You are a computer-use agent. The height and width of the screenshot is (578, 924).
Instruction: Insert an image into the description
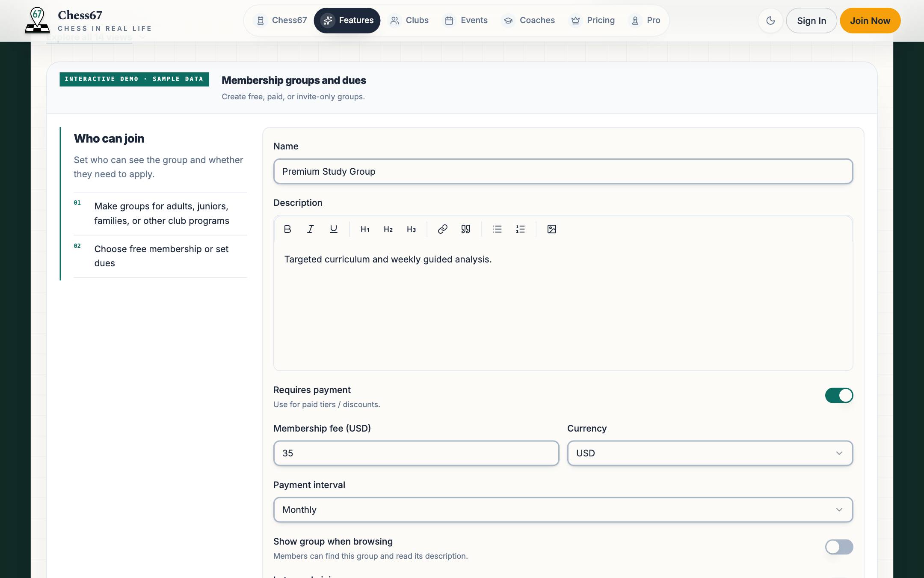pos(552,229)
